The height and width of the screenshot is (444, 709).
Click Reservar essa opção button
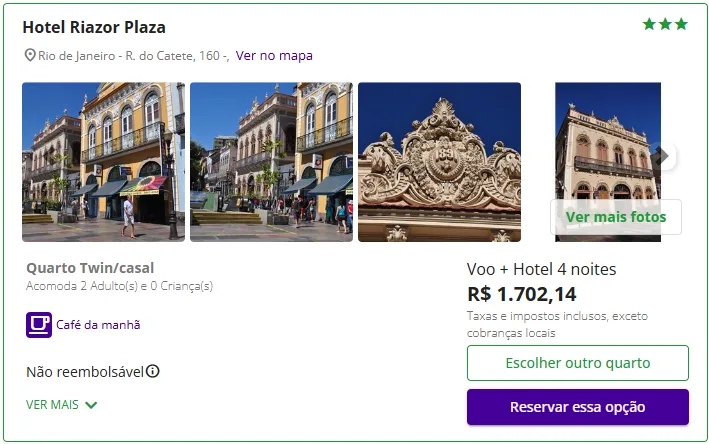577,407
